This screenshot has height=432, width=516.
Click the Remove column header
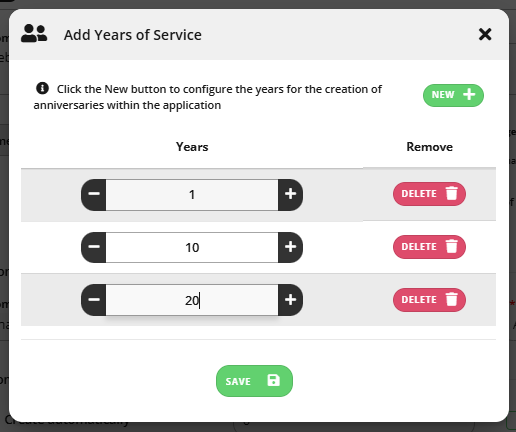pos(429,147)
